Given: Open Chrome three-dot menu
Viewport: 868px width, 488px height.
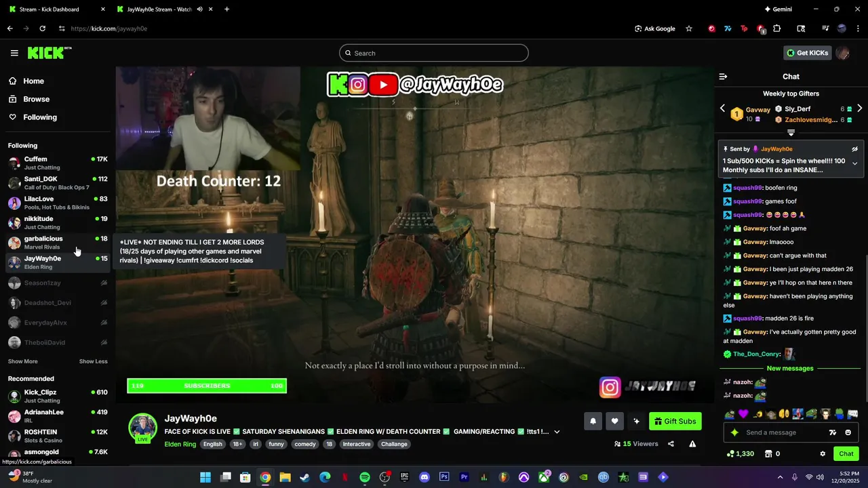Looking at the screenshot, I should 859,28.
